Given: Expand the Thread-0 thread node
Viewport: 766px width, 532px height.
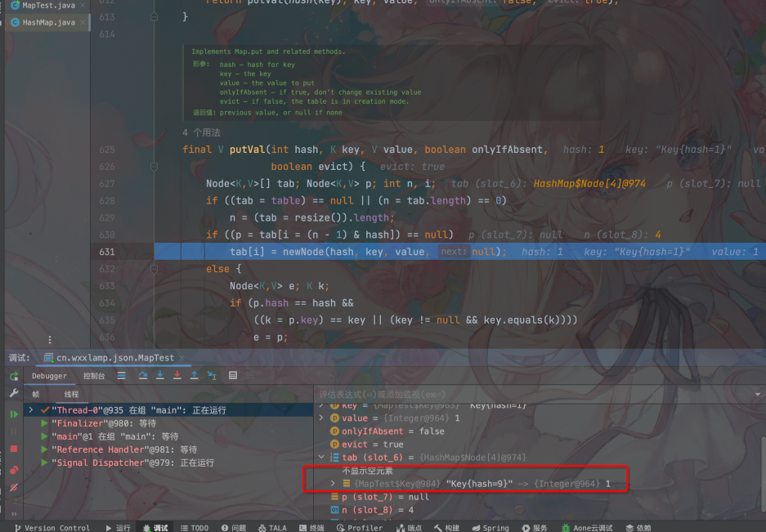Looking at the screenshot, I should tap(31, 410).
